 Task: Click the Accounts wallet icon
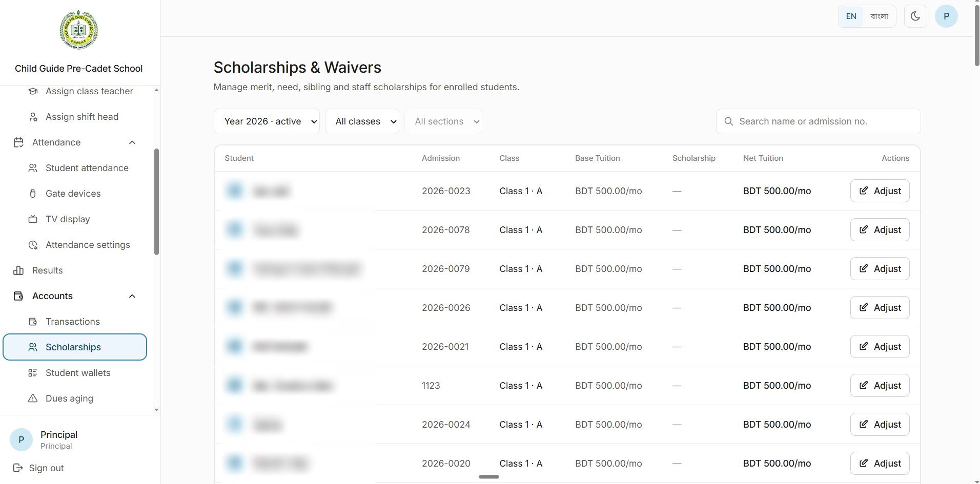[x=18, y=296]
